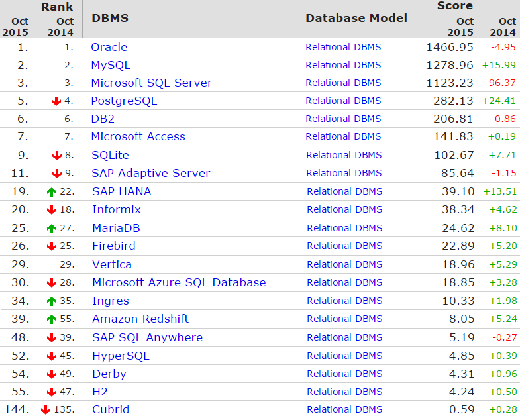Open the Oracle link
Viewport: 520px width, 420px height.
pos(109,47)
